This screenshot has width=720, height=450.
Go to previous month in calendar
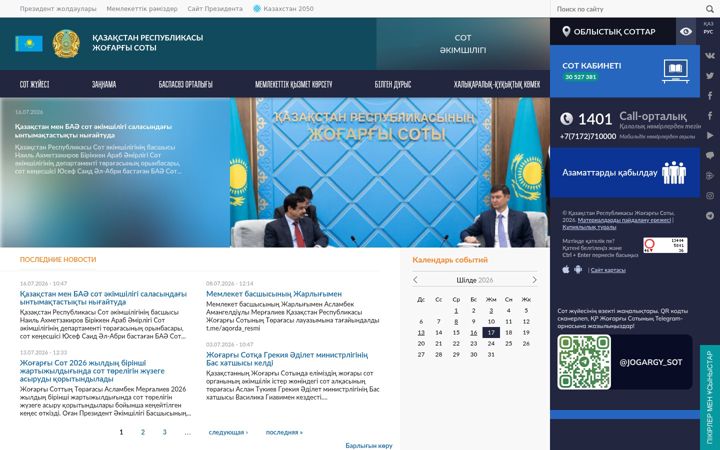click(416, 280)
